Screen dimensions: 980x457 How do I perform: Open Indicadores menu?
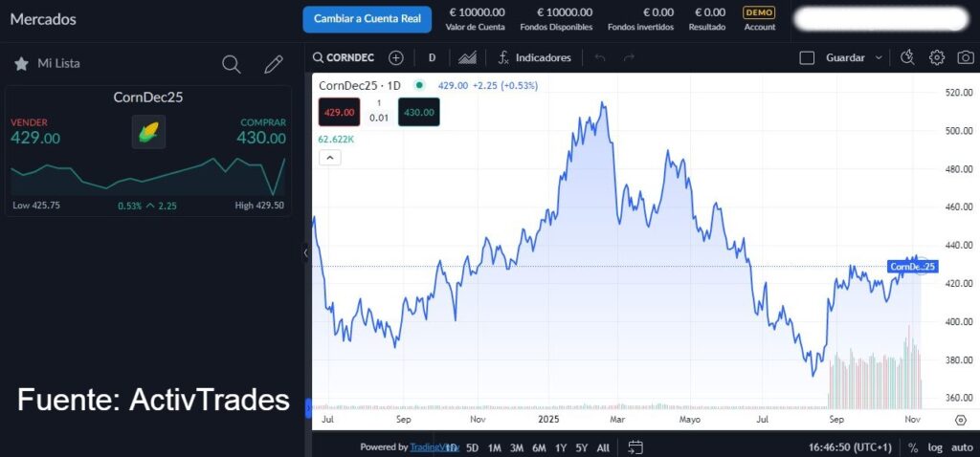pyautogui.click(x=534, y=58)
